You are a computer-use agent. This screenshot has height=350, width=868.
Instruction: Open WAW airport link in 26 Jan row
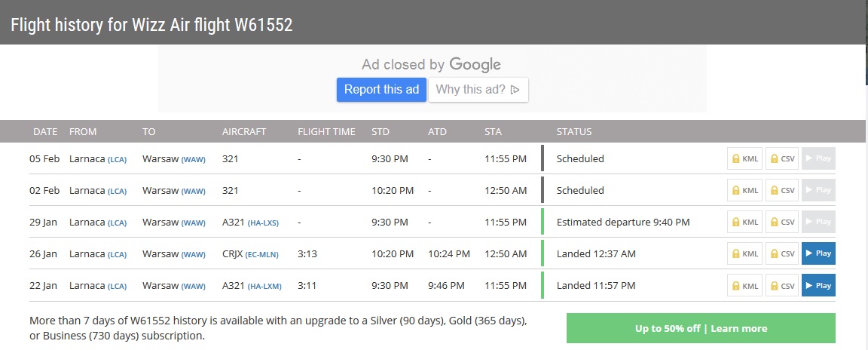(x=193, y=255)
